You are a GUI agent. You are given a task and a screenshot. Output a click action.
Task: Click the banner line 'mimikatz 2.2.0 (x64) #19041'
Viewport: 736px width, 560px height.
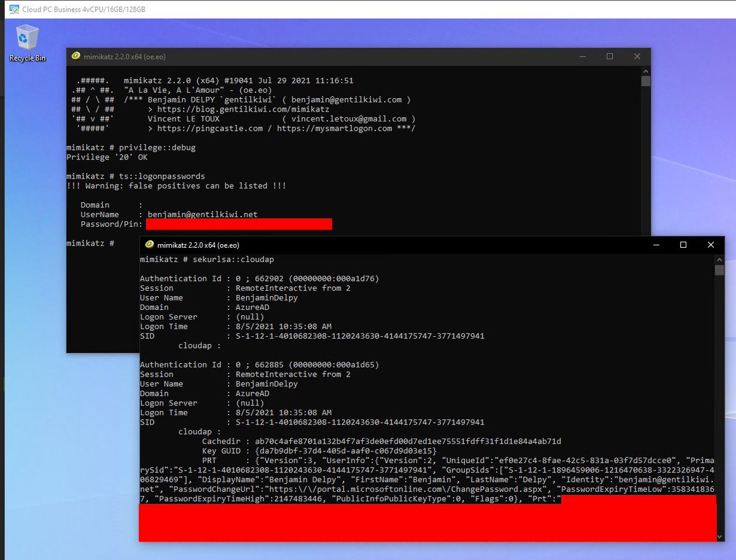tap(238, 80)
